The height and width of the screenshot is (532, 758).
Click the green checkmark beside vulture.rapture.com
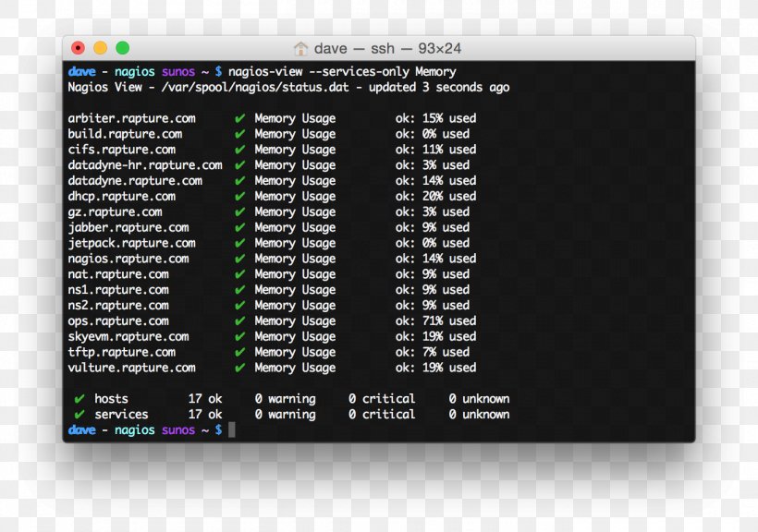pos(239,368)
